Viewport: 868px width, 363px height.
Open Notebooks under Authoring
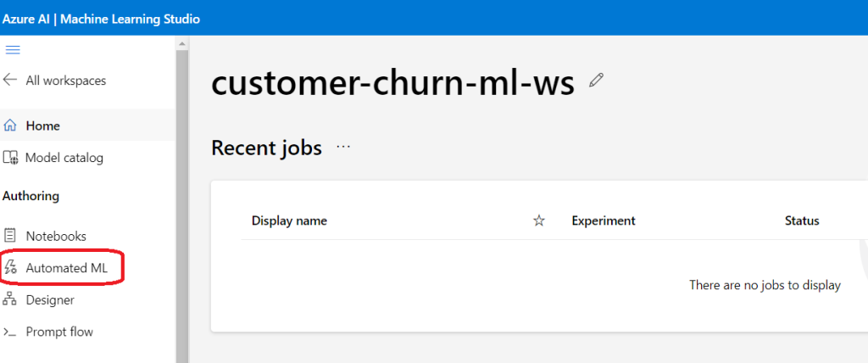click(56, 236)
